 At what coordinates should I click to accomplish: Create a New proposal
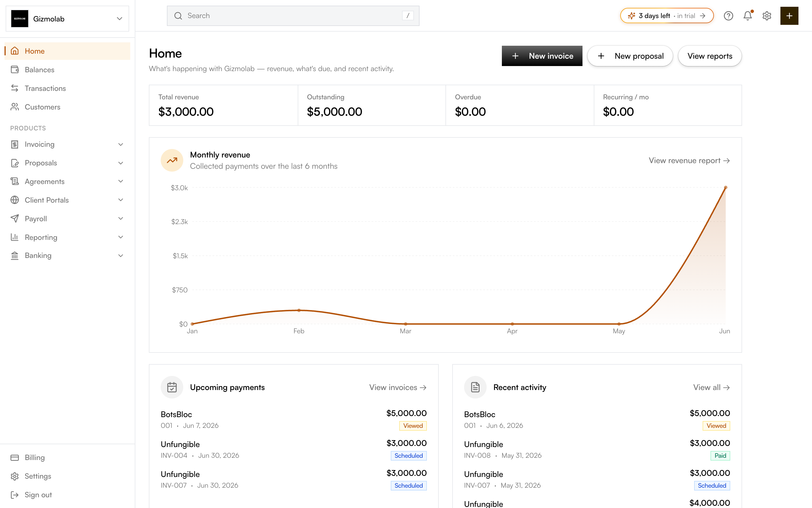[x=630, y=56]
